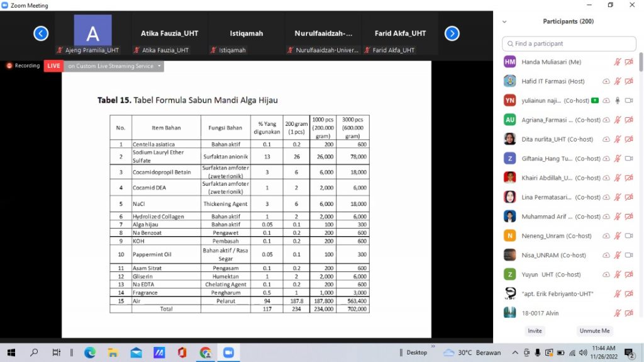Show hidden system tray icons chevron
644x362 pixels.
tap(515, 353)
